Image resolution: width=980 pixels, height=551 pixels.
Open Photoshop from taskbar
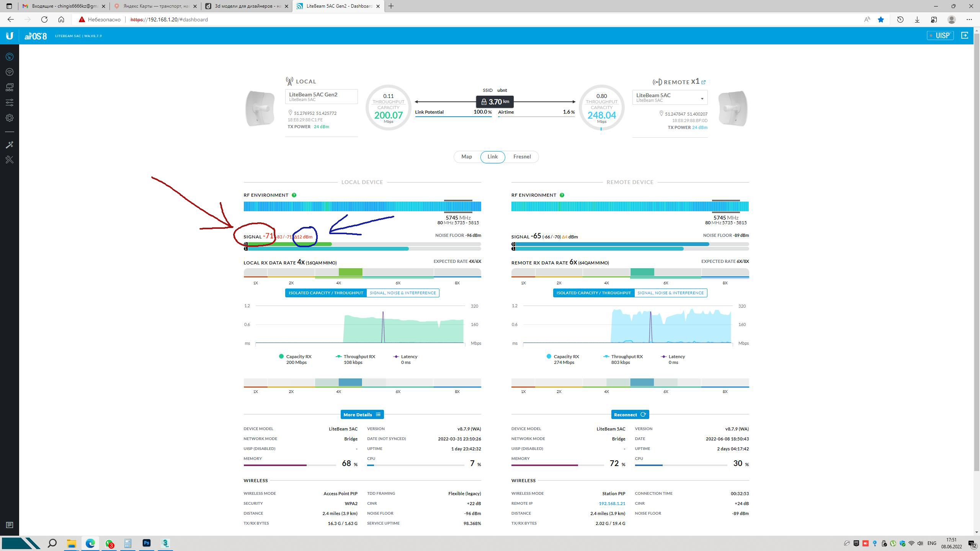pos(147,543)
